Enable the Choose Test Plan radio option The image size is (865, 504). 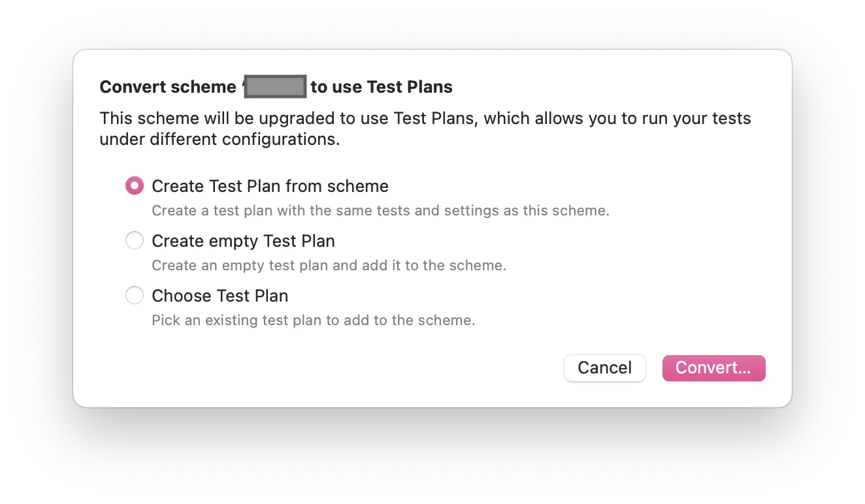[135, 296]
